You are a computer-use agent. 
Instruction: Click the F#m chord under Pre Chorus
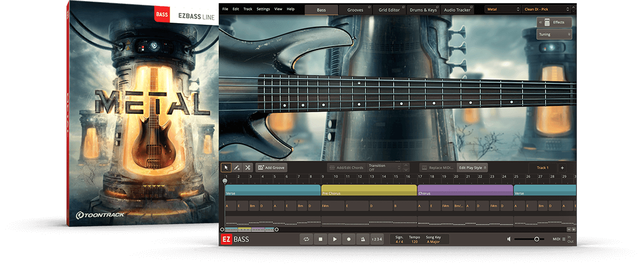click(x=333, y=206)
